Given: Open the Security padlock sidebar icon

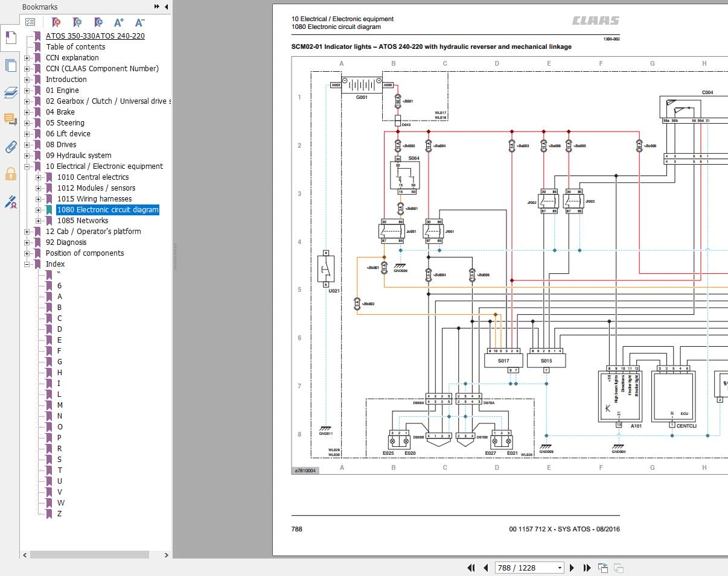Looking at the screenshot, I should click(10, 174).
